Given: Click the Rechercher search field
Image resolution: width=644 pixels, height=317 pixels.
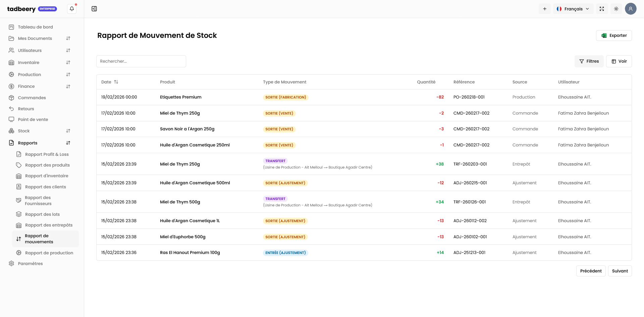Looking at the screenshot, I should pyautogui.click(x=141, y=61).
